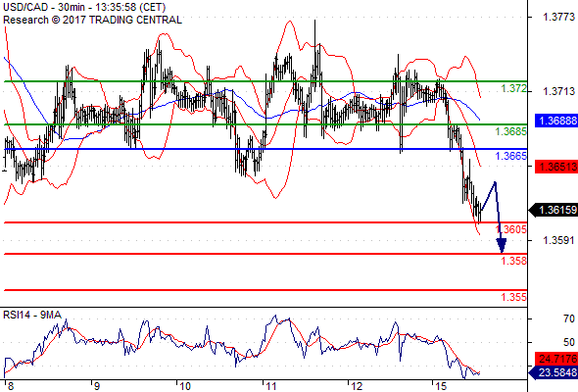Click the RSI 50 axis level
The image size is (578, 392).
569,342
